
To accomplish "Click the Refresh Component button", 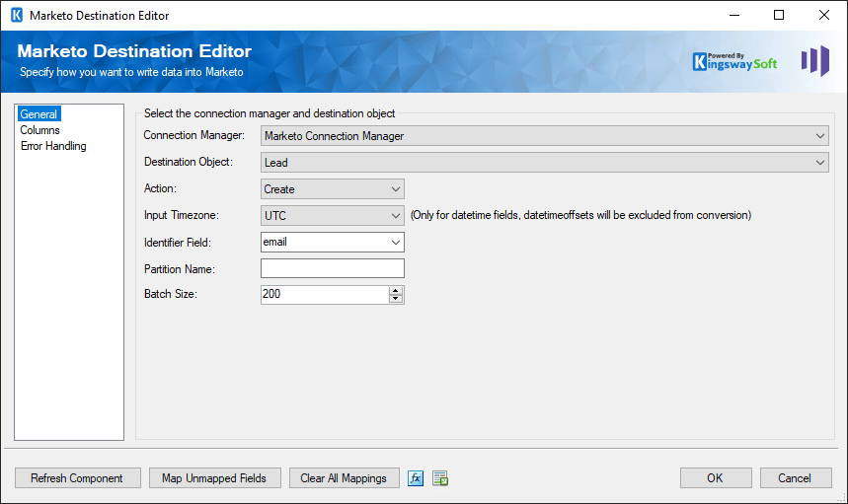I will [x=77, y=478].
